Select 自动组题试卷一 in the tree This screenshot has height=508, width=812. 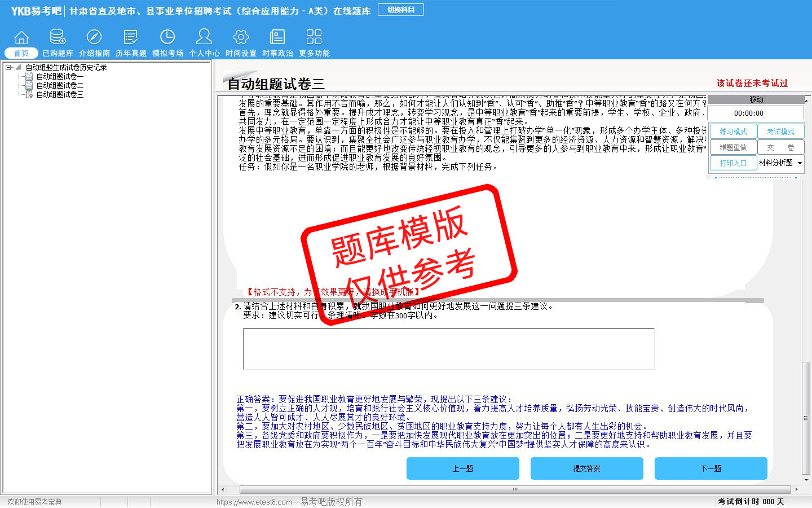[60, 76]
